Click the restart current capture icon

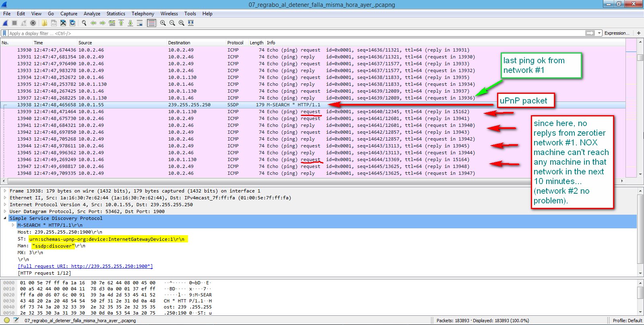point(24,23)
